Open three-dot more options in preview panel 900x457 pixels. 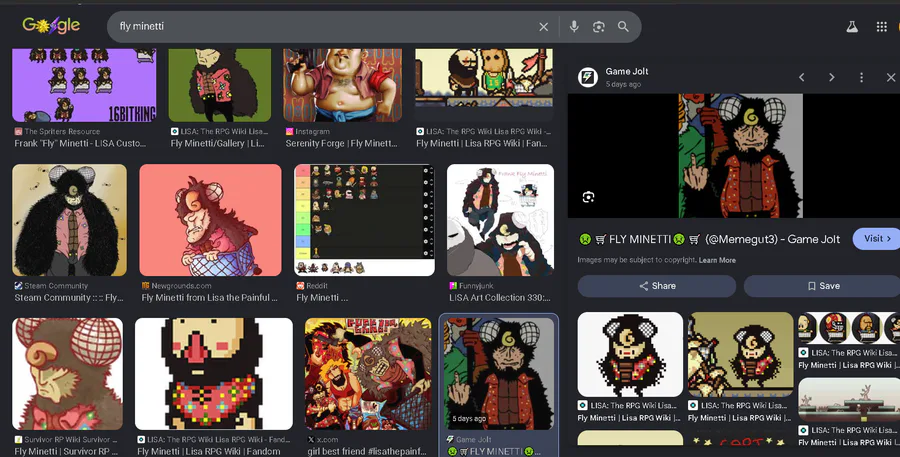click(861, 77)
